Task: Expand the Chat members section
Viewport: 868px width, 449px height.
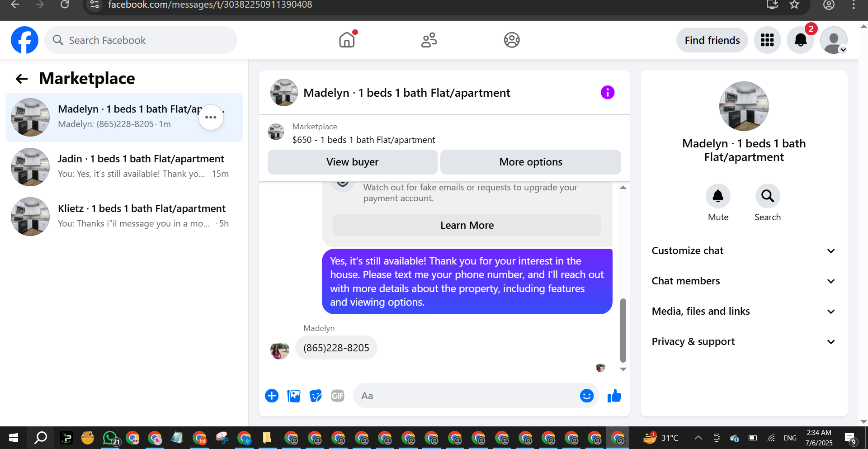Action: pyautogui.click(x=744, y=281)
